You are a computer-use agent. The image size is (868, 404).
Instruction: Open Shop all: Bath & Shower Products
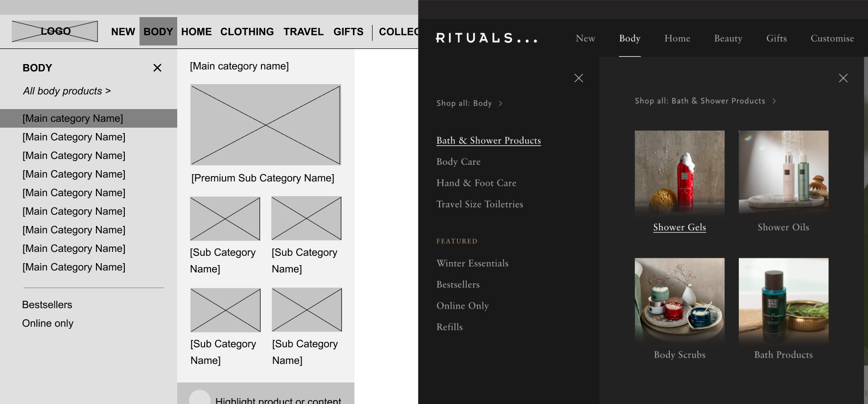click(x=705, y=101)
